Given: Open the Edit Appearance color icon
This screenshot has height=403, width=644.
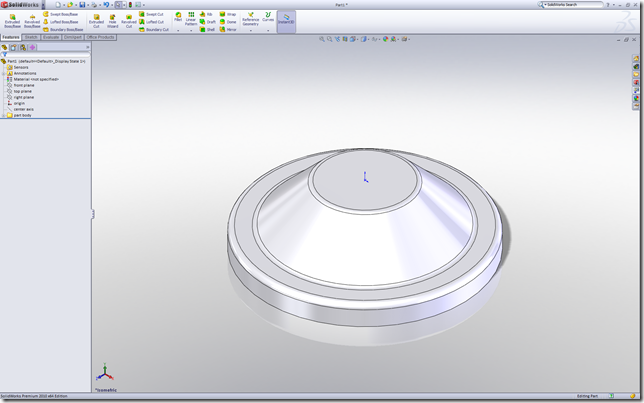Looking at the screenshot, I should tap(385, 39).
